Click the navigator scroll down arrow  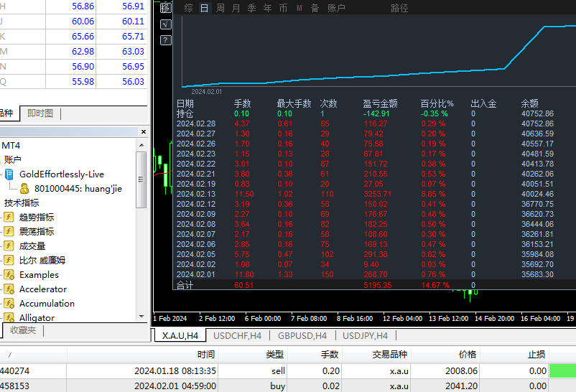[141, 316]
